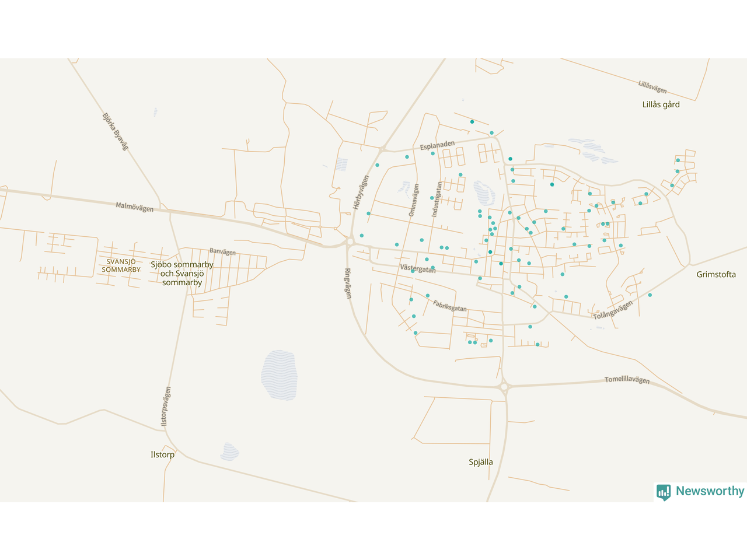747x560 pixels.
Task: Click the Spjälla place label
Action: 480,462
